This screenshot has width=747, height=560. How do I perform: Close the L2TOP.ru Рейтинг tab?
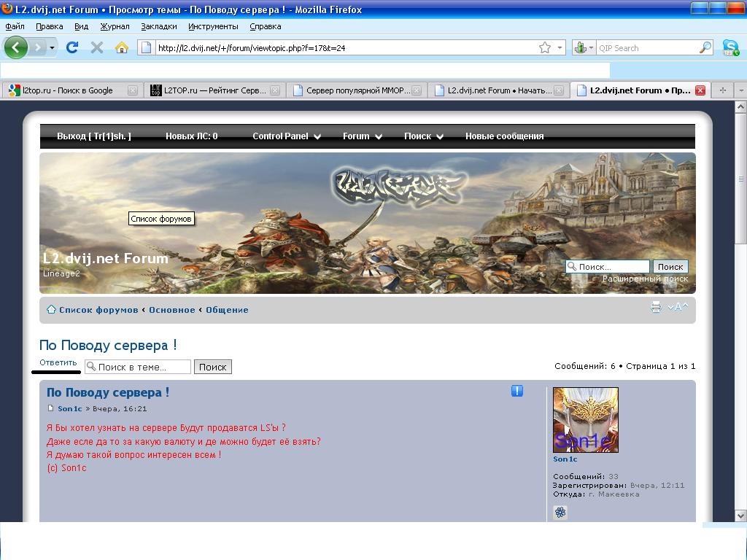click(x=275, y=90)
